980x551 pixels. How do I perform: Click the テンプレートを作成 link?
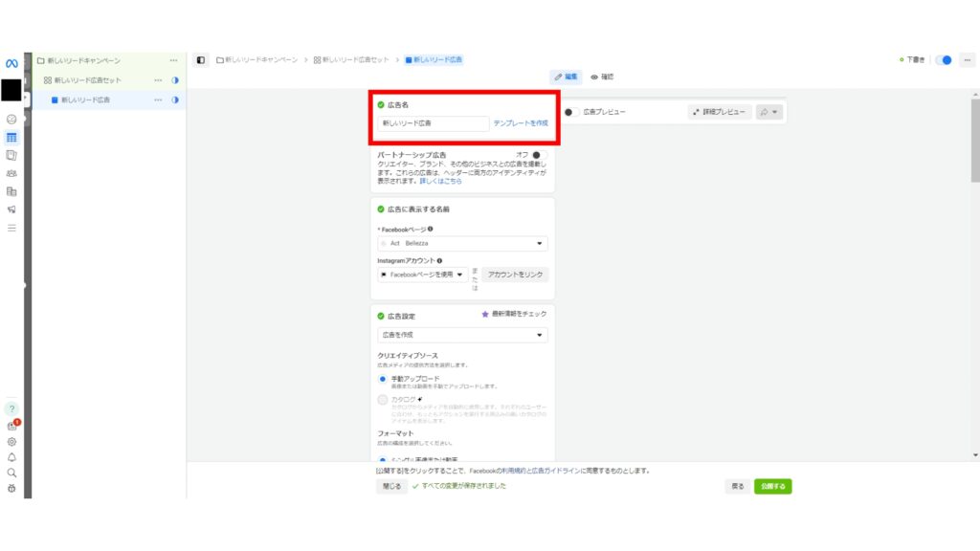point(521,123)
